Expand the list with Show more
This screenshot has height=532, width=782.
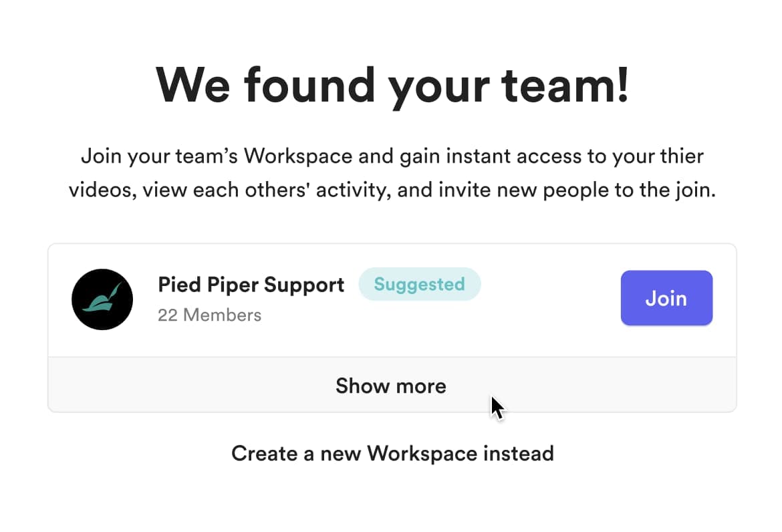(x=391, y=386)
